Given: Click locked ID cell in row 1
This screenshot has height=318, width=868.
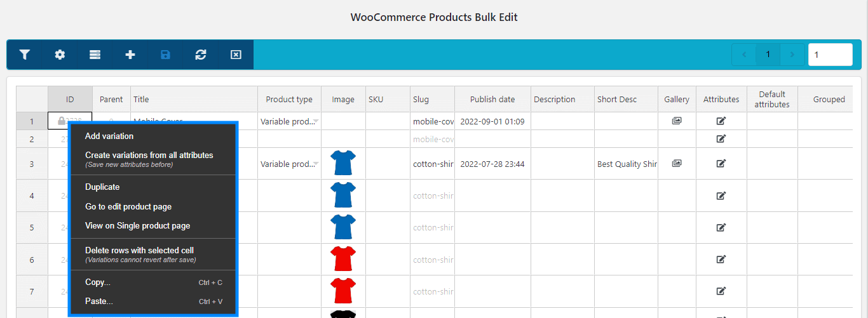Looking at the screenshot, I should pos(70,121).
